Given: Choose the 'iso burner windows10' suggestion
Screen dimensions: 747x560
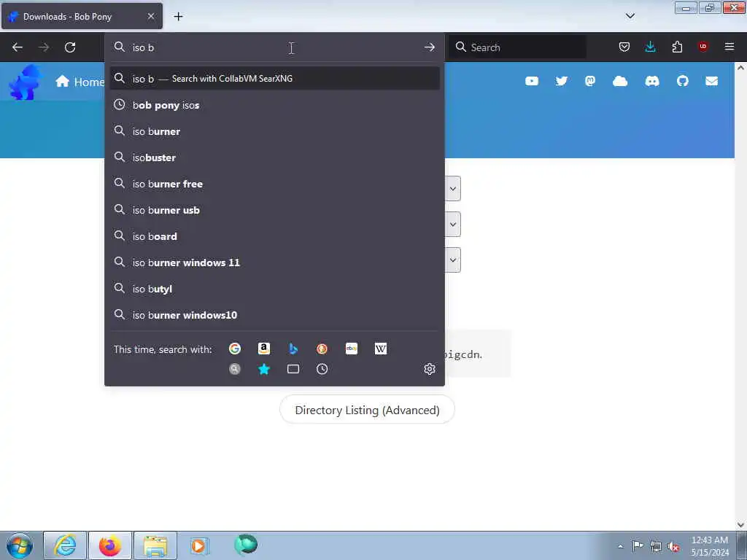Looking at the screenshot, I should (274, 315).
